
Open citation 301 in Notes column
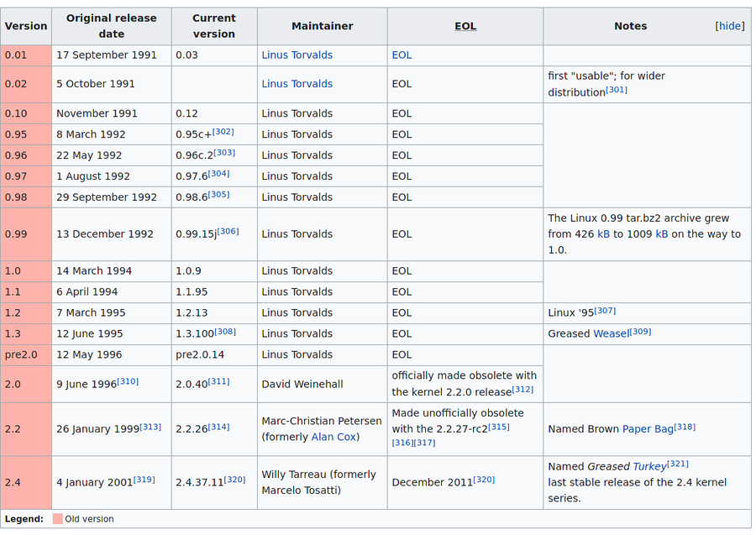point(617,90)
